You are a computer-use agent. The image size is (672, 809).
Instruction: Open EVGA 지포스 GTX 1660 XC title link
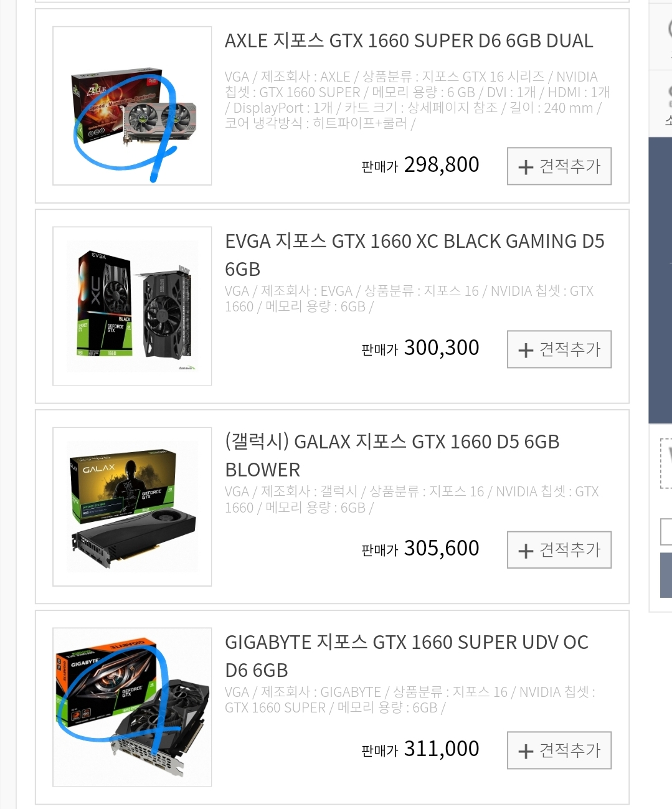[415, 255]
